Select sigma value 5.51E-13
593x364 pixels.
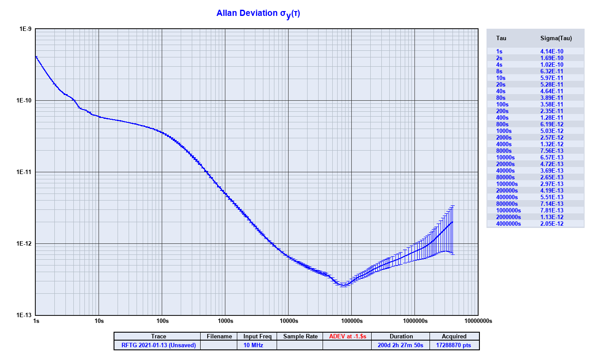(x=552, y=197)
